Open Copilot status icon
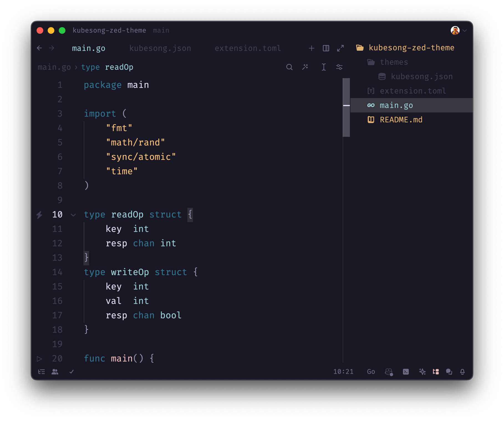The height and width of the screenshot is (421, 504). pyautogui.click(x=389, y=372)
